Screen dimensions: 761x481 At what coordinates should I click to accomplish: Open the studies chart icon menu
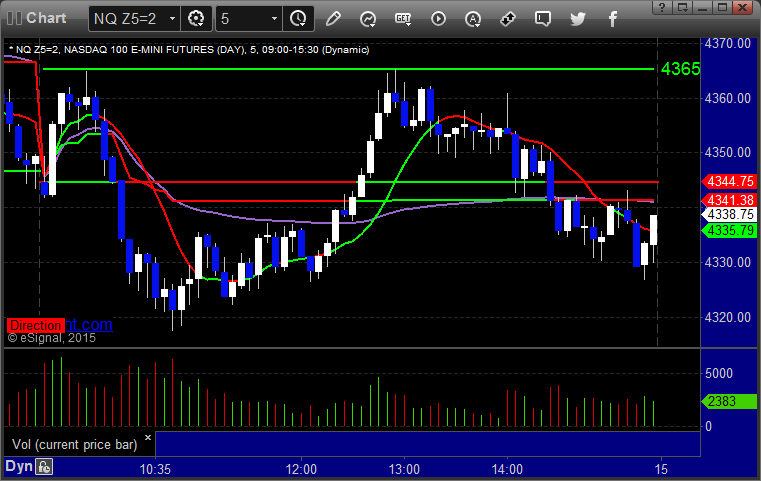pyautogui.click(x=368, y=19)
